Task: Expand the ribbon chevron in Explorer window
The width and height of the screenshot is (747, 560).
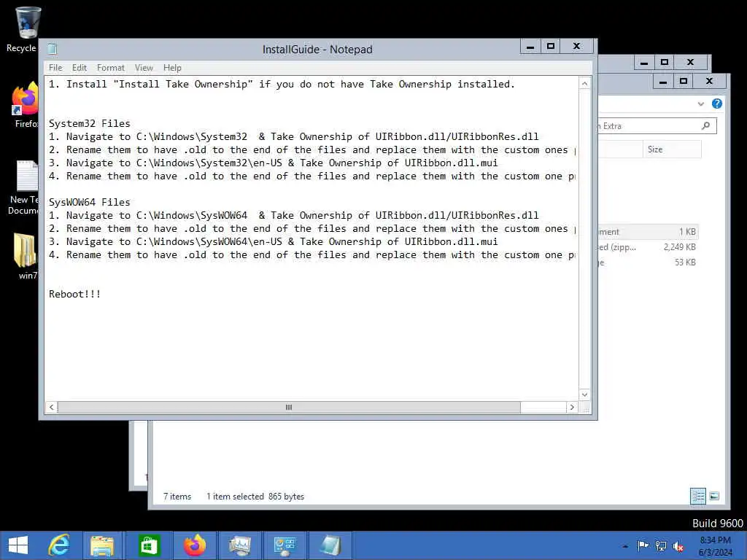Action: pyautogui.click(x=701, y=104)
